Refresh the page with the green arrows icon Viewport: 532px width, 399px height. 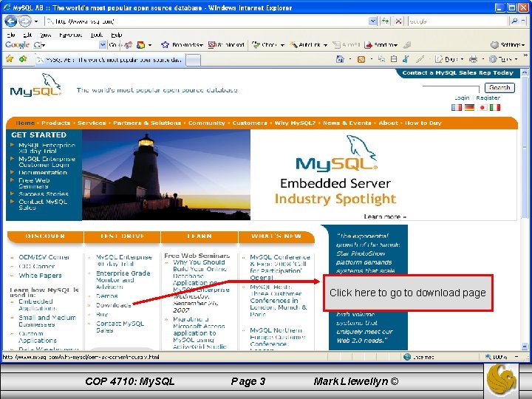[x=385, y=21]
